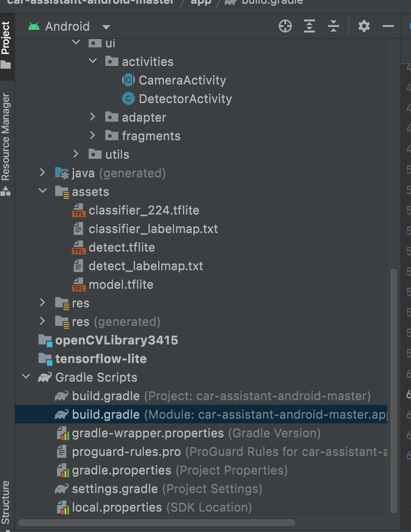Select the tensorflow-lite module
The height and width of the screenshot is (532, 411).
click(101, 359)
